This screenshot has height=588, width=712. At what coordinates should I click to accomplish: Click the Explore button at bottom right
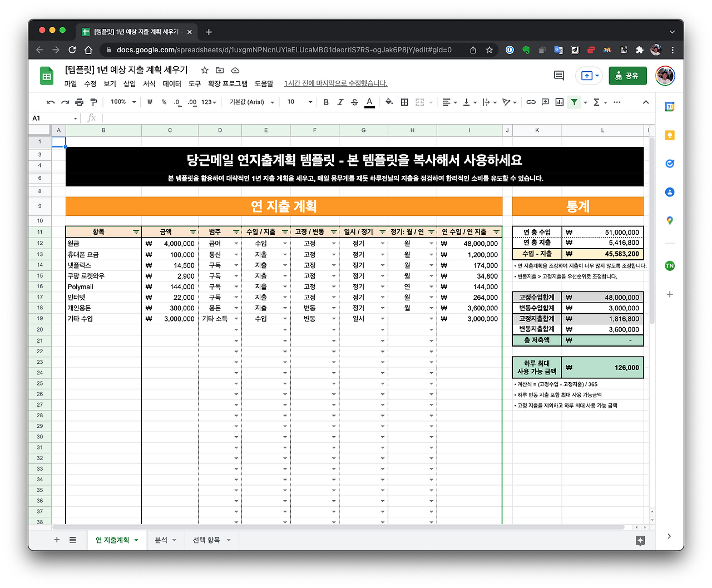tap(640, 540)
